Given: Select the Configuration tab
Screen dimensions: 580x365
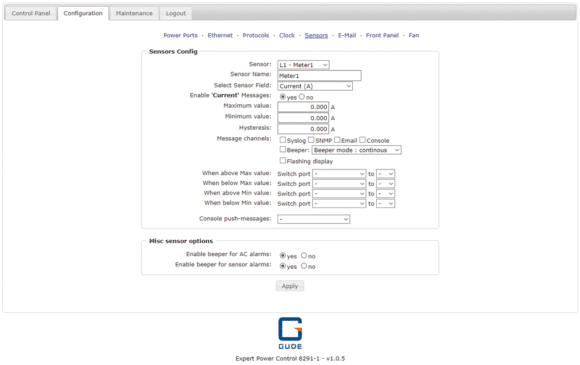Looking at the screenshot, I should 83,13.
